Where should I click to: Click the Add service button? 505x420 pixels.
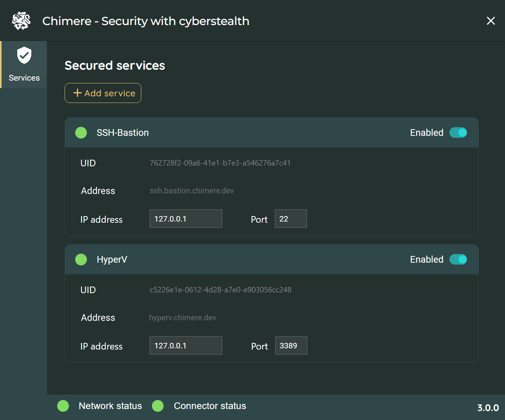(103, 93)
